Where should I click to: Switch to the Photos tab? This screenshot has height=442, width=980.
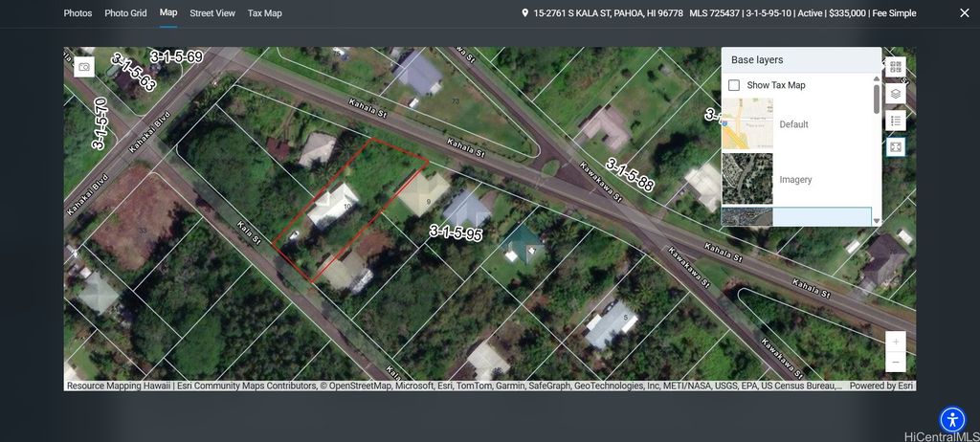[78, 13]
